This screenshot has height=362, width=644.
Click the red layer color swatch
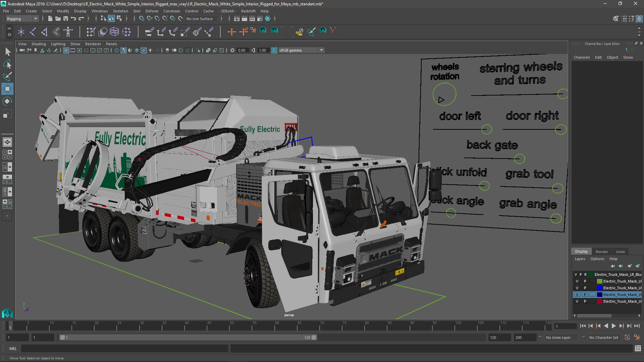600,301
